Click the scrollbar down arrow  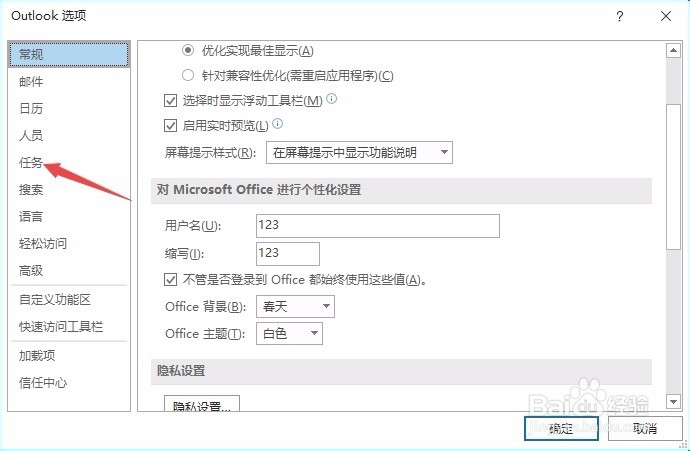(x=674, y=401)
